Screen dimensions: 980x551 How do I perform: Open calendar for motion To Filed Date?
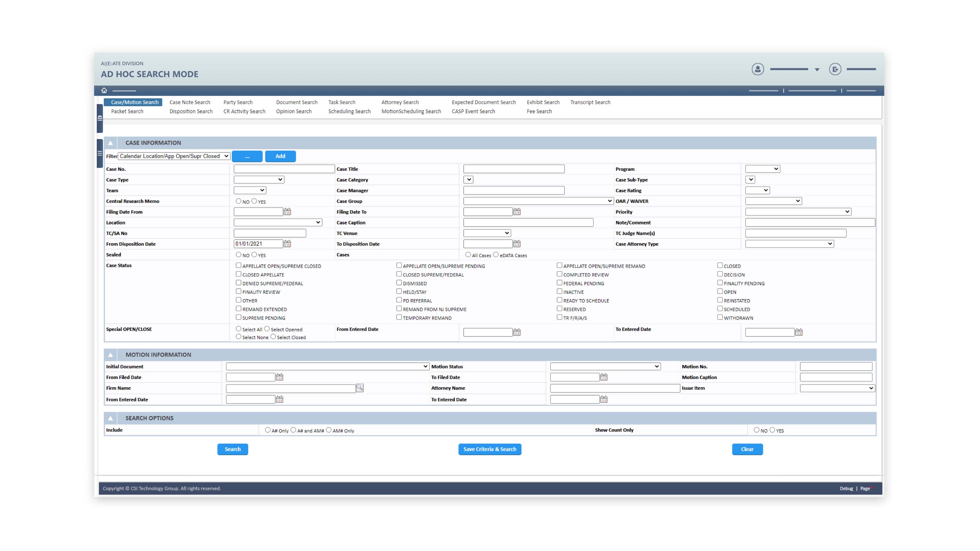[604, 377]
